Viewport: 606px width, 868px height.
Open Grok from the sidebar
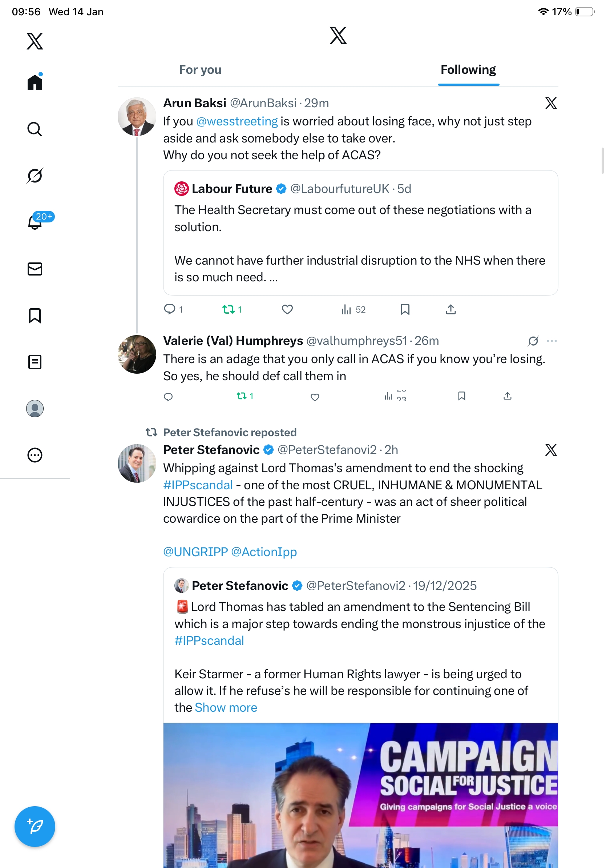(35, 176)
